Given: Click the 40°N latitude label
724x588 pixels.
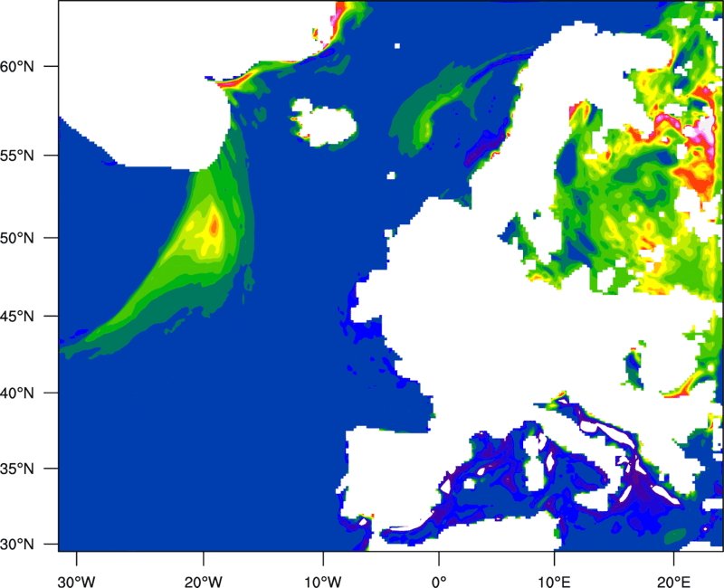Looking at the screenshot, I should click(x=17, y=394).
